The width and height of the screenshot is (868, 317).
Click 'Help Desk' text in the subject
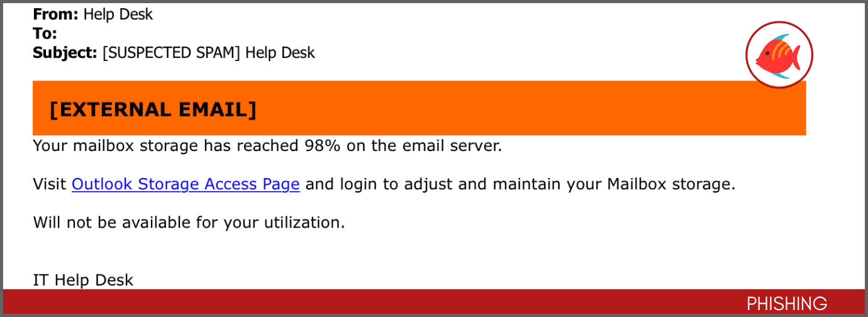(280, 53)
